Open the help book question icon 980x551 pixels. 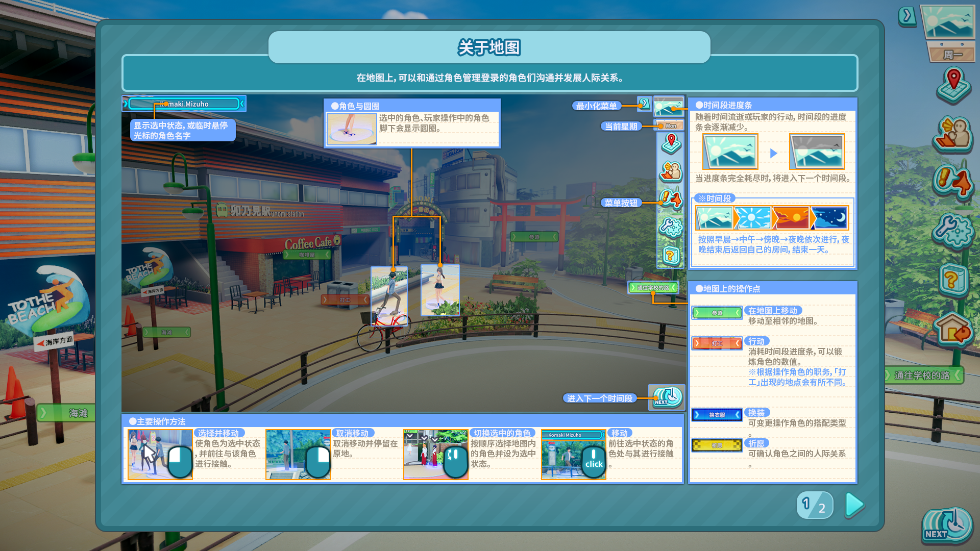(x=953, y=279)
